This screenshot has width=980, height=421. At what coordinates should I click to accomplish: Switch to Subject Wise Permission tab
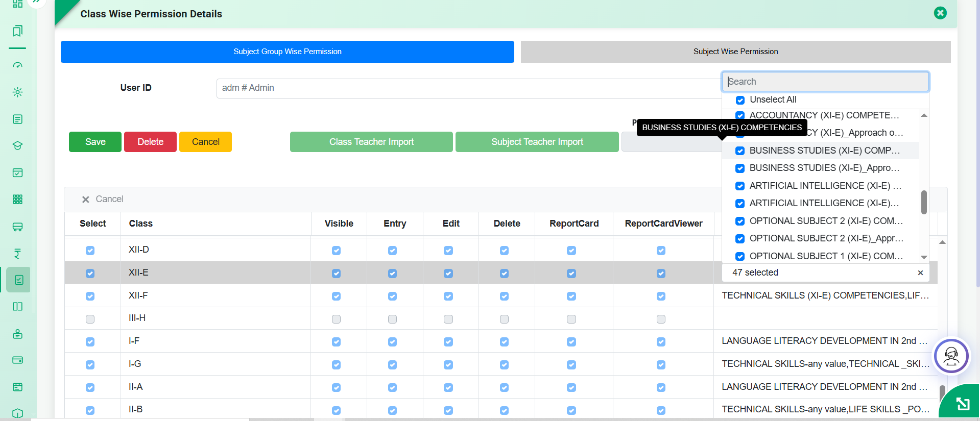[x=736, y=52]
